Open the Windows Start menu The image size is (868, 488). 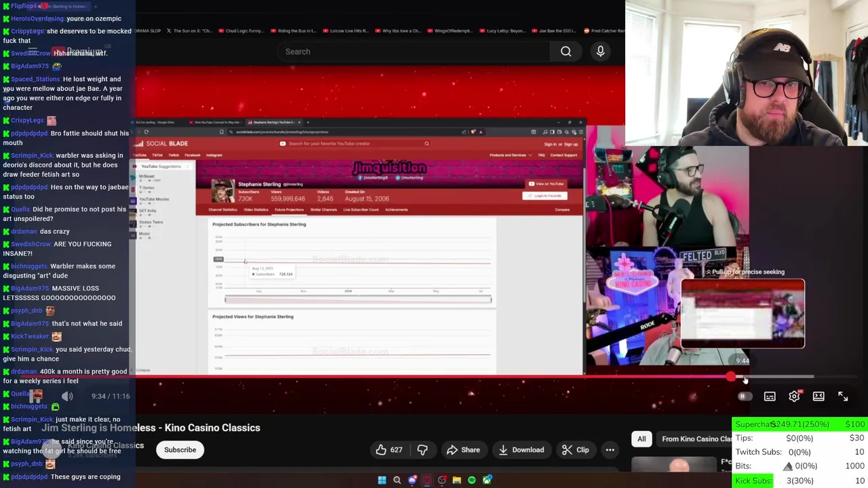click(382, 480)
